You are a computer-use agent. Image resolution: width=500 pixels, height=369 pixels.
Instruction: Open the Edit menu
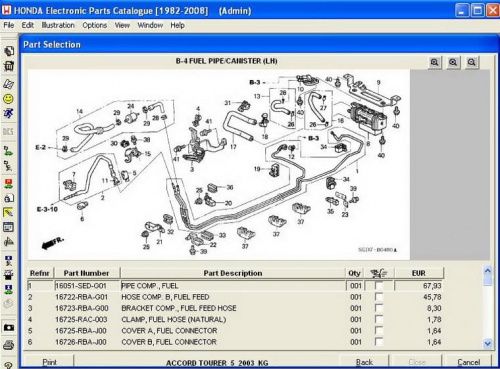coord(28,25)
